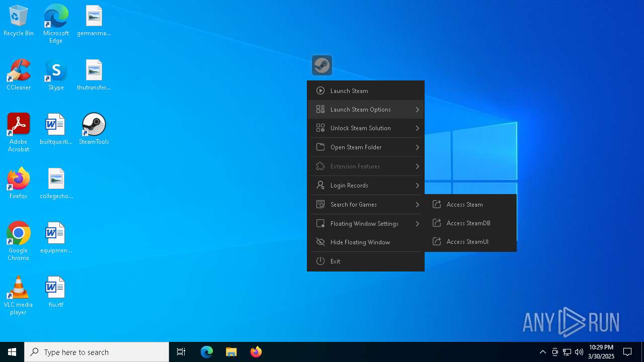Open the Launch Steam Options entry

pos(366,110)
